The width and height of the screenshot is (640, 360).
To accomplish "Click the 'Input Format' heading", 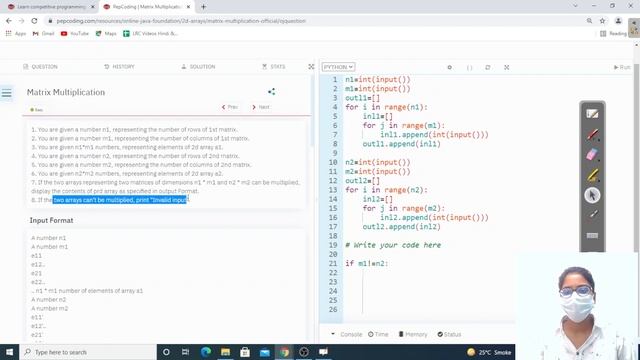I will 51,220.
